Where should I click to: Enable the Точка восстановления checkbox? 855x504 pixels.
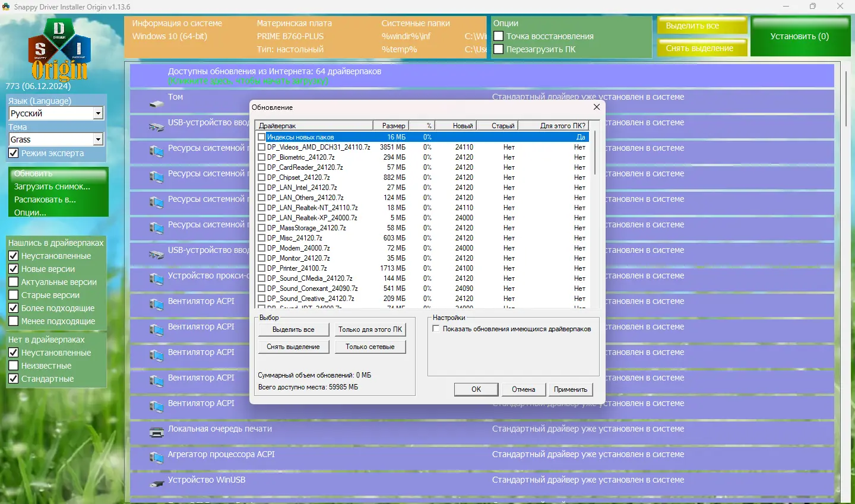[499, 36]
